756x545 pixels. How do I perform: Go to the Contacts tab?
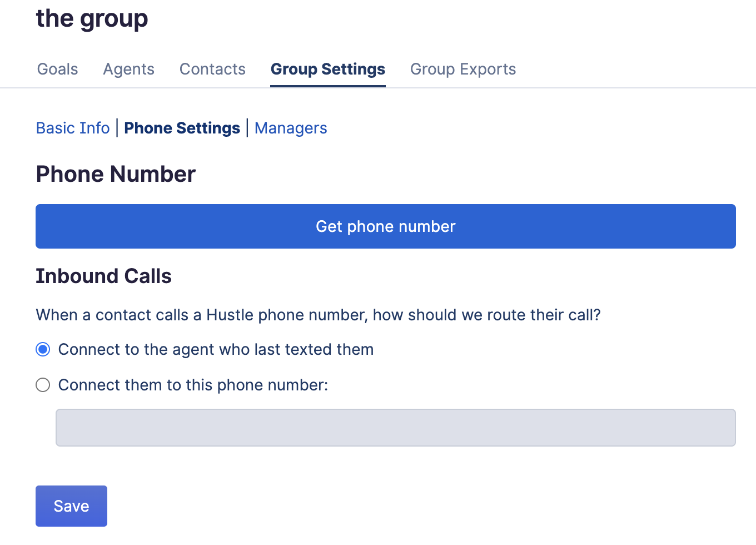[x=212, y=69]
